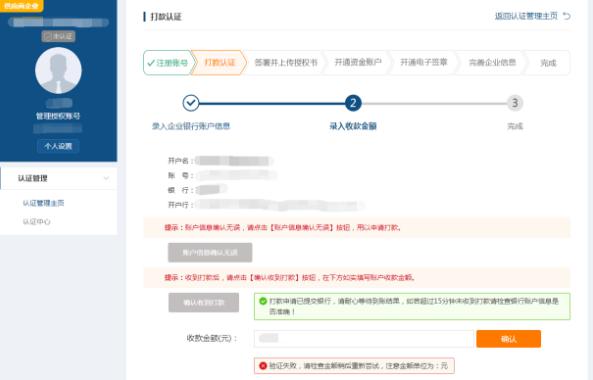Click the orange 确认 button
This screenshot has width=593, height=380.
click(x=508, y=339)
